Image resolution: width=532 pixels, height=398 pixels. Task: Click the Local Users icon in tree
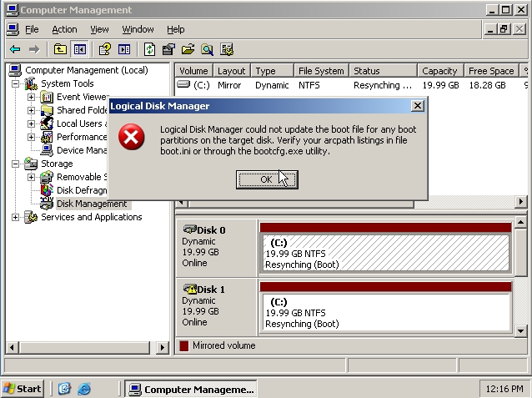[47, 123]
